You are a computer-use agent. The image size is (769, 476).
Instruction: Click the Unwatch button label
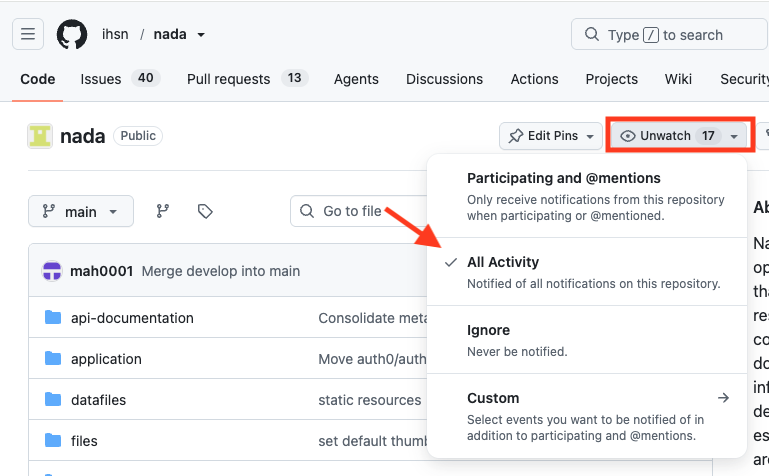click(665, 136)
